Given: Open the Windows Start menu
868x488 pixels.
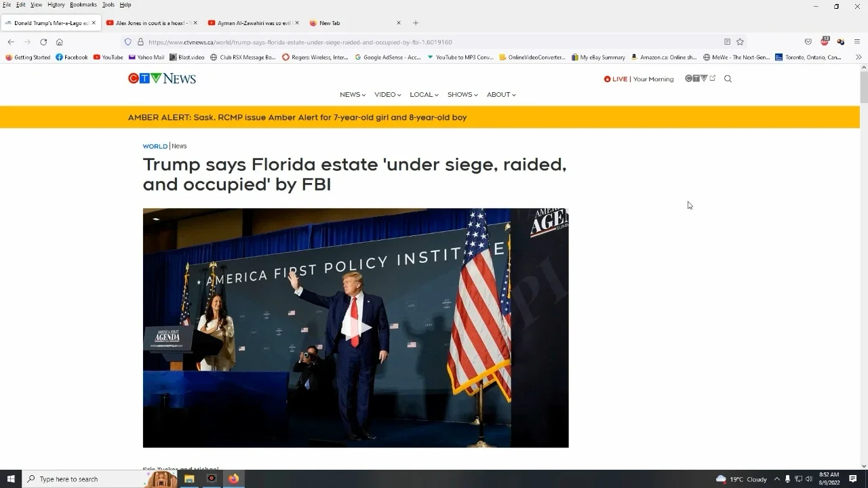Looking at the screenshot, I should click(x=11, y=479).
